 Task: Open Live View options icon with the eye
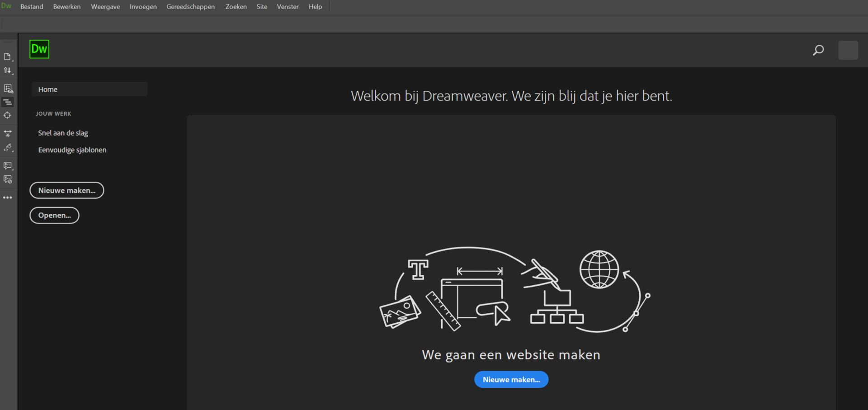[x=7, y=88]
